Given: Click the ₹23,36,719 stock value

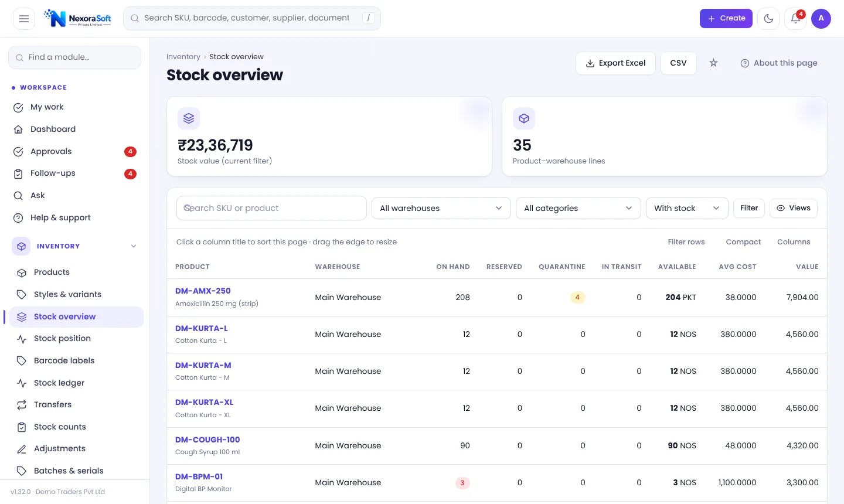Looking at the screenshot, I should 215,145.
